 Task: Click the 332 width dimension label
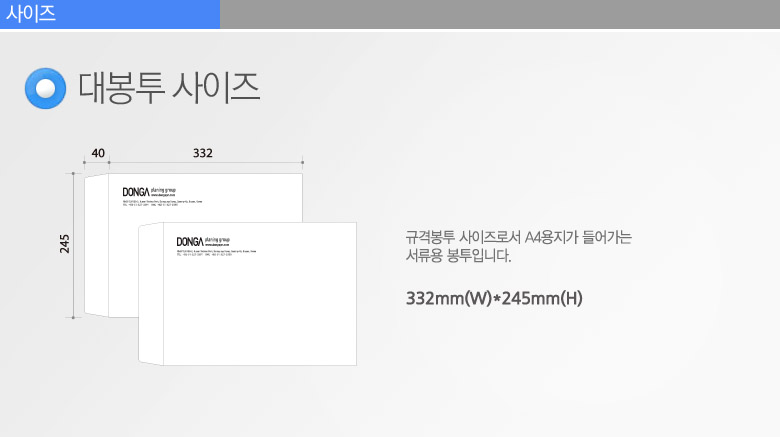click(x=203, y=153)
